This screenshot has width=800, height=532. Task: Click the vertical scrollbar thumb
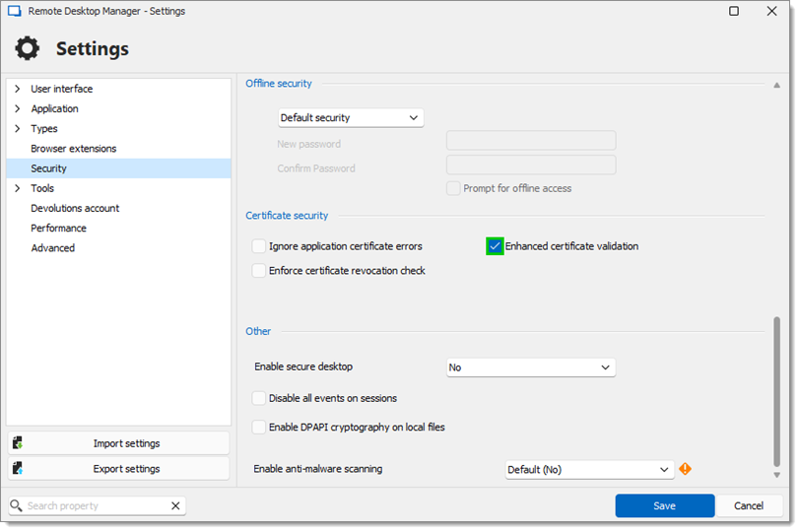coord(776,392)
